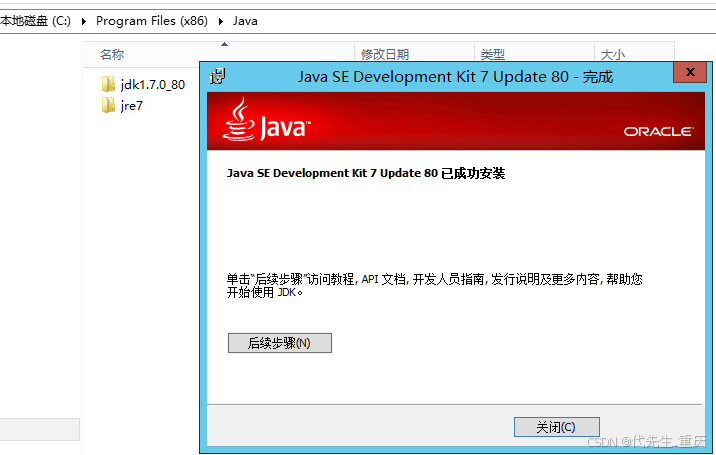The image size is (716, 455).
Task: Select the jre7 folder icon
Action: pos(108,106)
